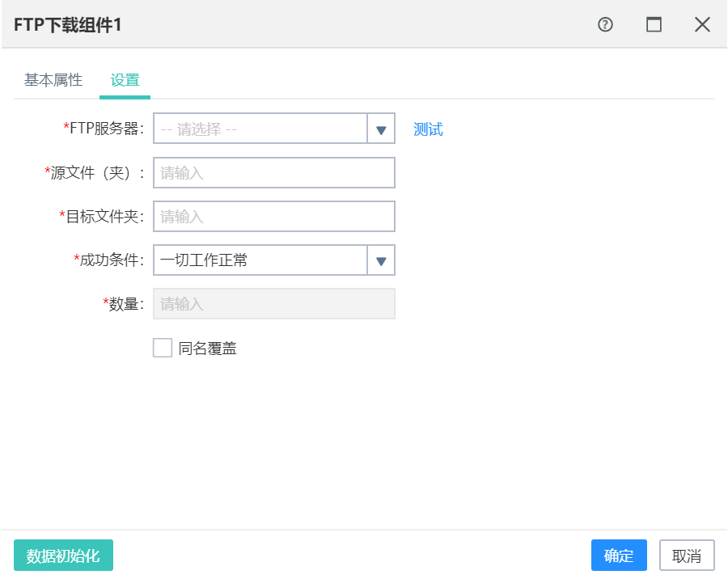Click the FTP下载组件1 title text
The height and width of the screenshot is (579, 728).
[68, 24]
